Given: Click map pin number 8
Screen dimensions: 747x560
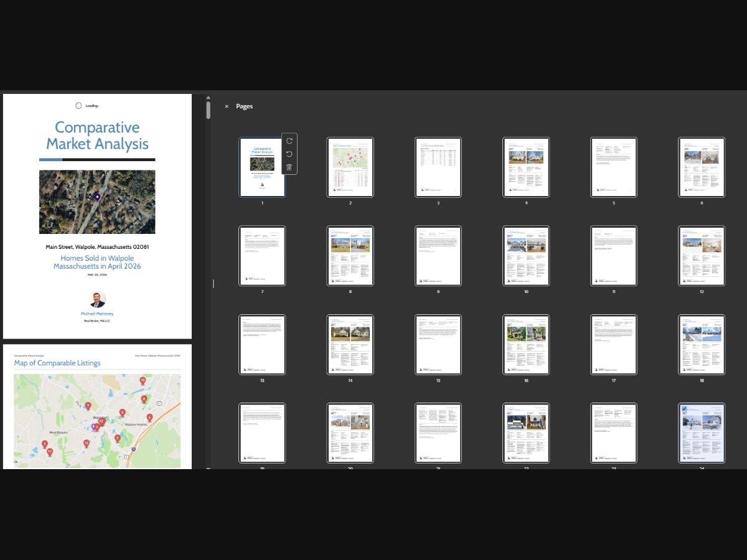Looking at the screenshot, I should tap(144, 399).
